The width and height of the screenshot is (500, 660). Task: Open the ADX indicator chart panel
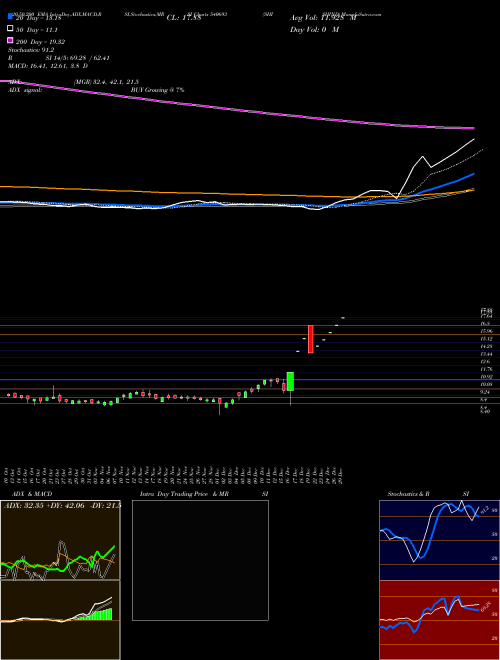tap(60, 540)
